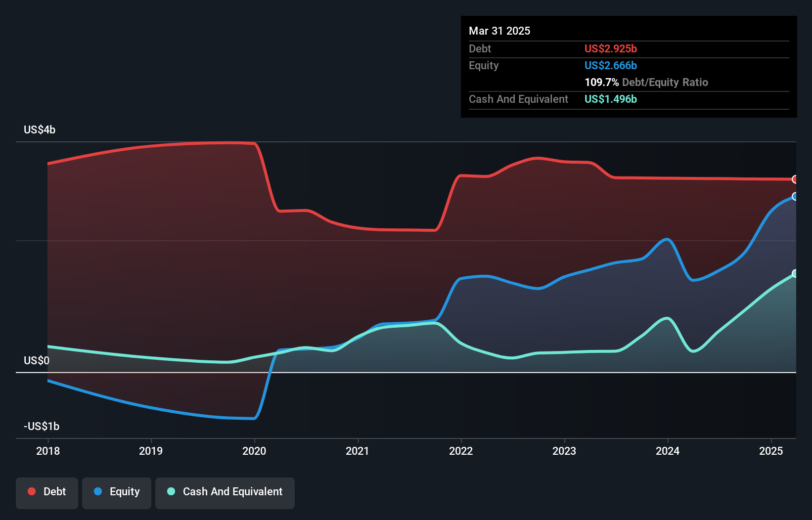Click the 2018 axis label
This screenshot has width=812, height=520.
[48, 451]
